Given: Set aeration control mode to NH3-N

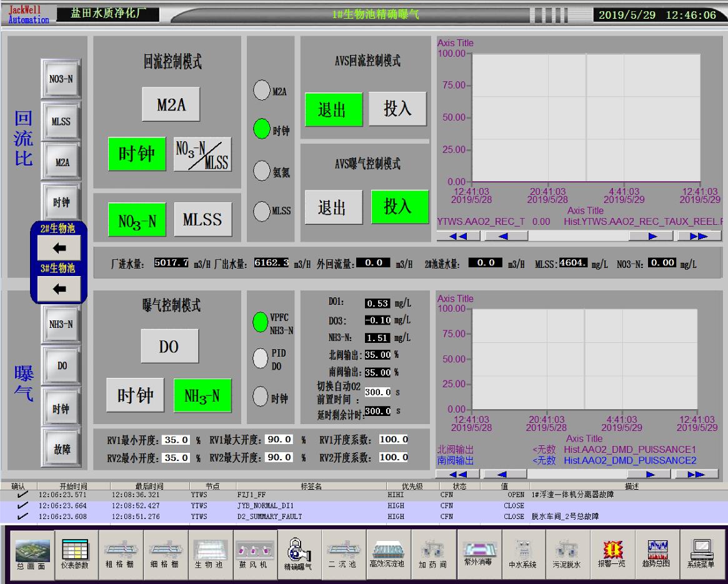Looking at the screenshot, I should [202, 395].
